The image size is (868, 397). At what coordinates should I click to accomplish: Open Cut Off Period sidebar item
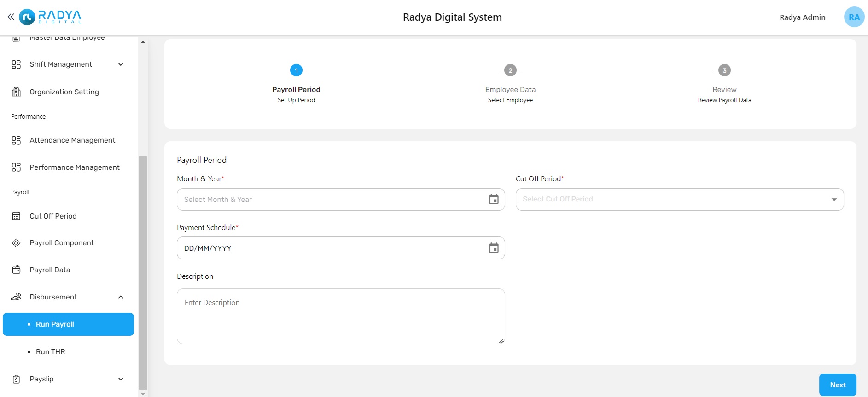[x=68, y=216]
